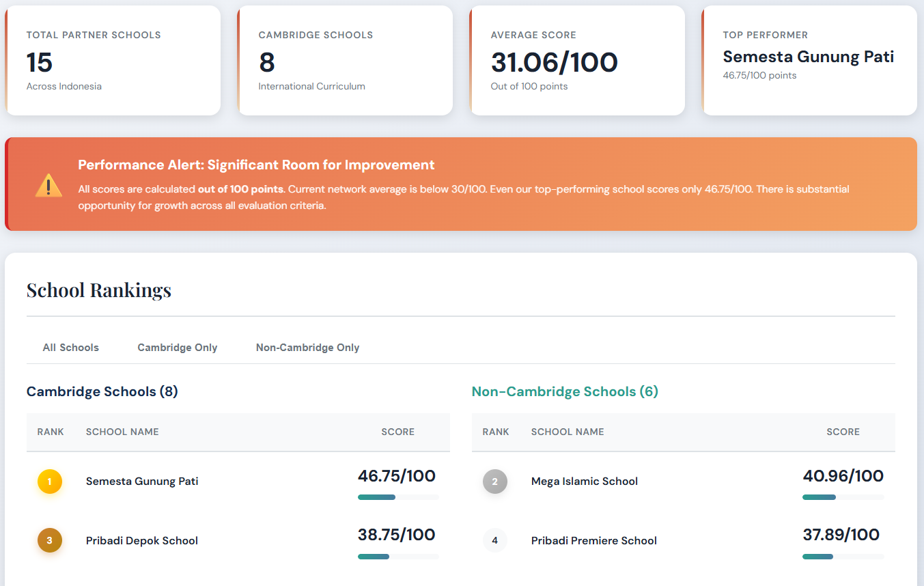Click the silver rank 2 badge

pyautogui.click(x=495, y=482)
